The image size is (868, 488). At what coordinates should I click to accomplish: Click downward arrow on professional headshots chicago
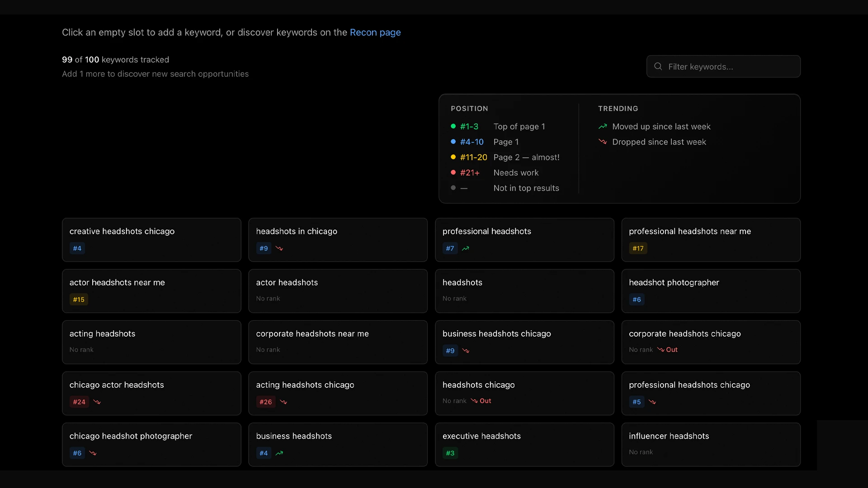652,402
